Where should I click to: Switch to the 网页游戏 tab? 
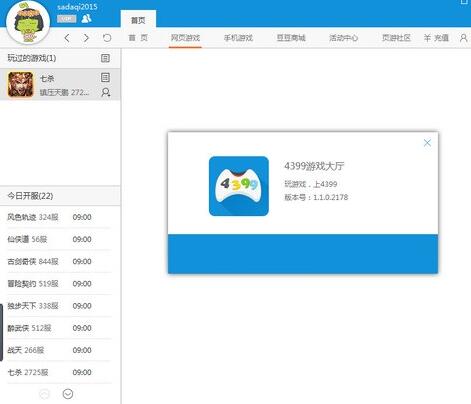[x=185, y=38]
